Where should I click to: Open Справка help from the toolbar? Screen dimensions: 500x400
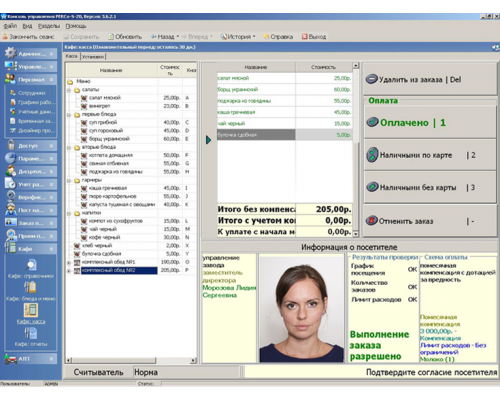[278, 37]
